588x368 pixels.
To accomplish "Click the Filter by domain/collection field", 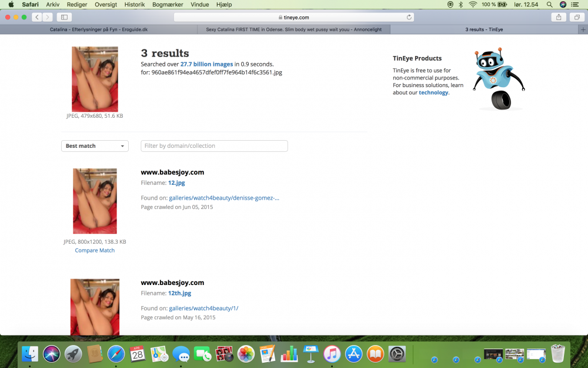I will (x=214, y=146).
